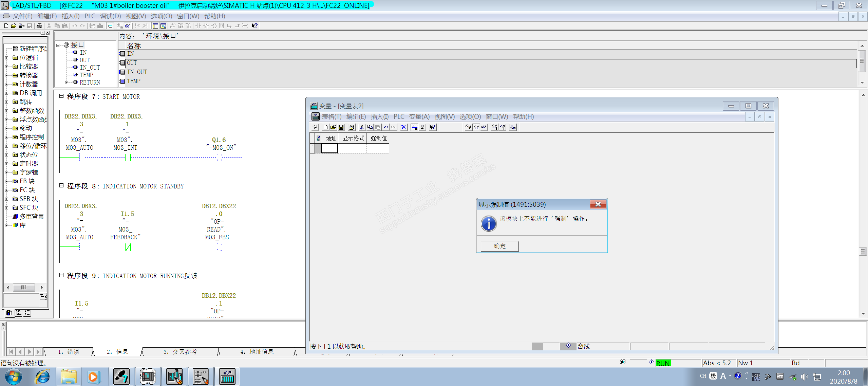The height and width of the screenshot is (386, 868).
Task: Click the blue X delete icon
Action: (x=403, y=127)
